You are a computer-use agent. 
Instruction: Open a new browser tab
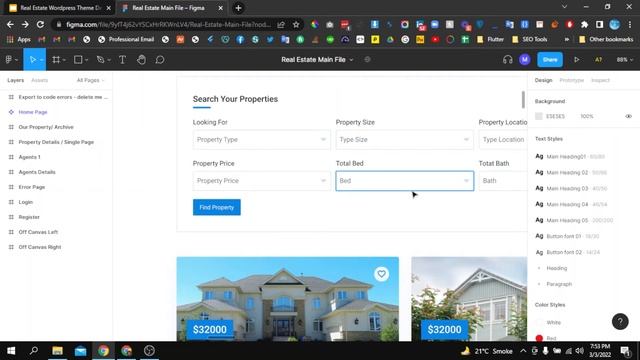coord(238,8)
